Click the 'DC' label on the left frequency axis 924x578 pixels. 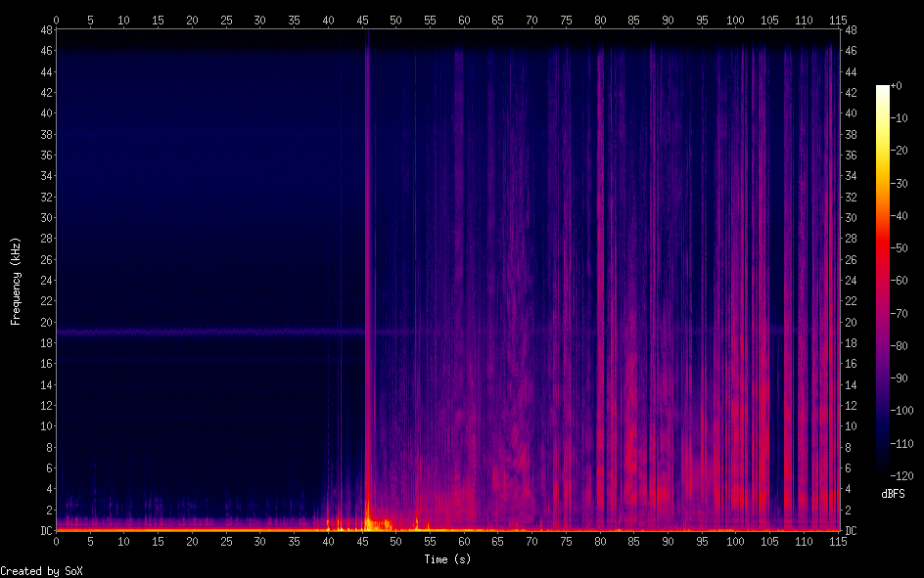tap(43, 531)
